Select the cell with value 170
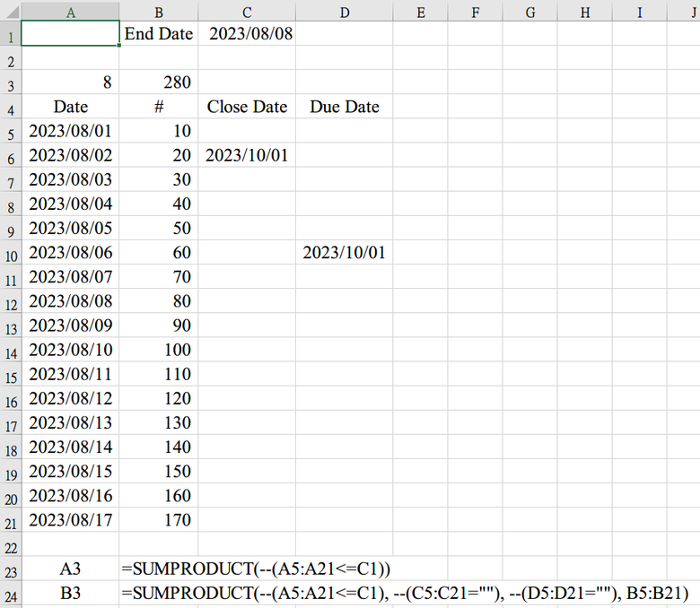Viewport: 700px width, 608px height. (159, 520)
